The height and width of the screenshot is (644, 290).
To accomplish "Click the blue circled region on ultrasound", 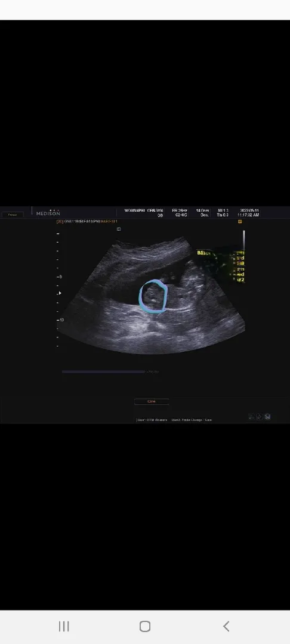I will [x=153, y=296].
